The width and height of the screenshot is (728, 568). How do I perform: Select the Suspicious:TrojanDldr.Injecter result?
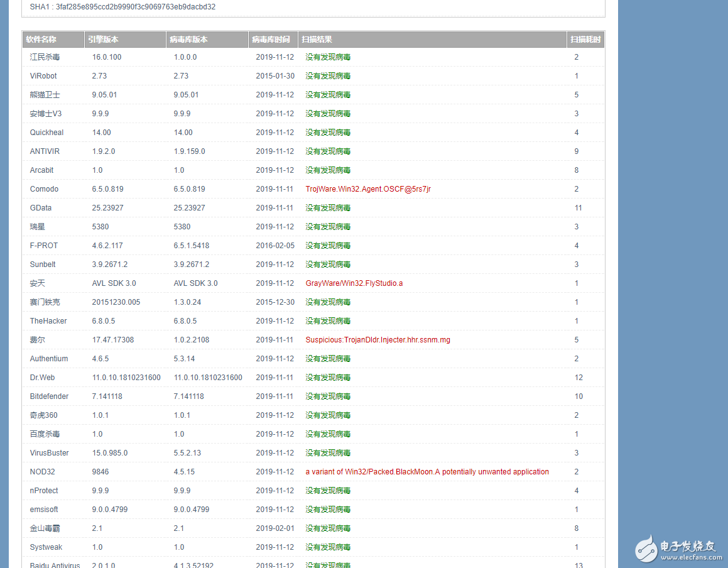[378, 340]
